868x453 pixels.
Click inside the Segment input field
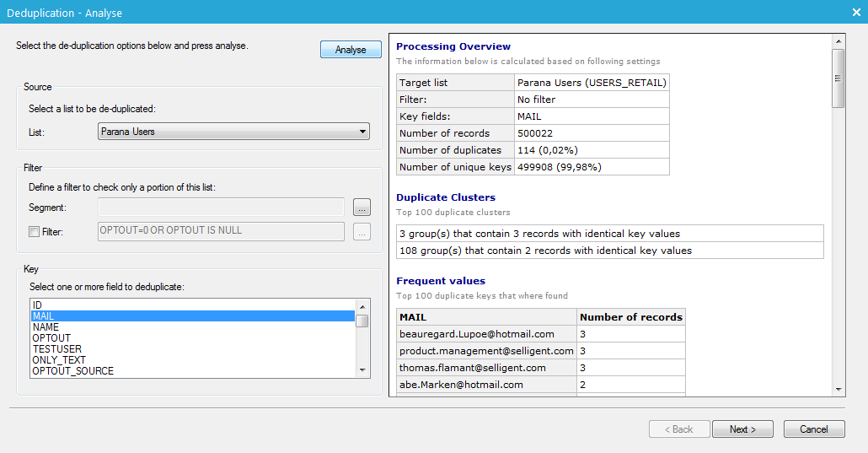pyautogui.click(x=221, y=208)
